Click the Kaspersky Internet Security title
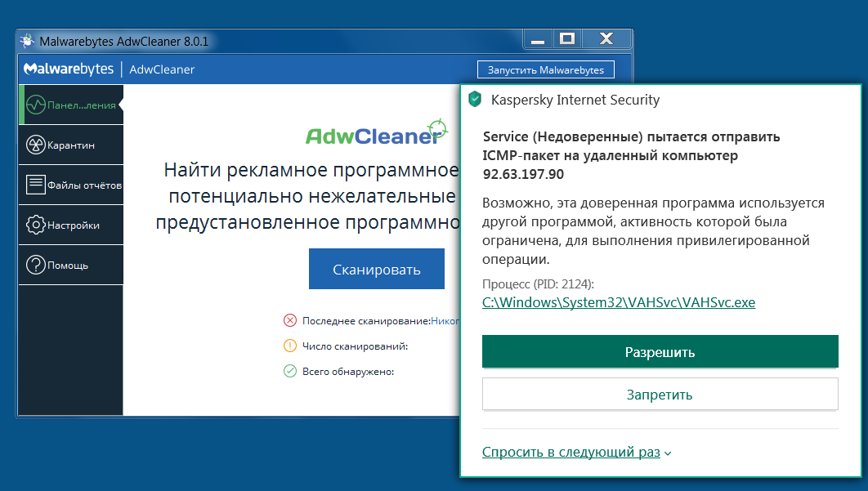 pyautogui.click(x=575, y=100)
